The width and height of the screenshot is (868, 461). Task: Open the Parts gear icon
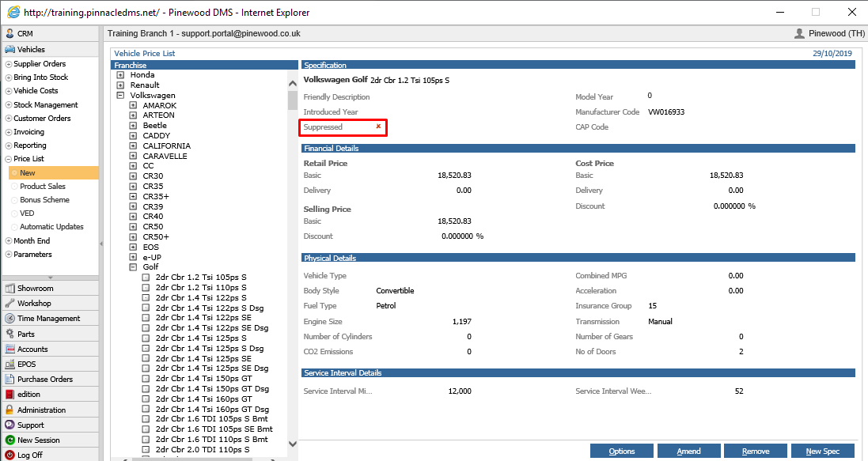tap(9, 334)
